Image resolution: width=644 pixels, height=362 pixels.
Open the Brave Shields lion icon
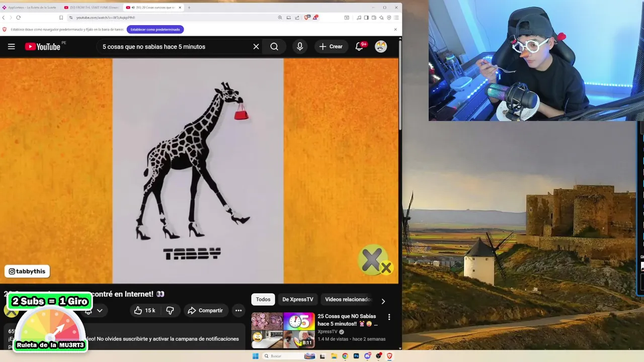pos(307,18)
